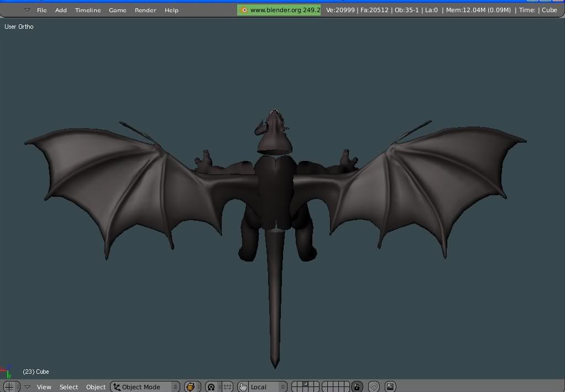Open the File menu

pyautogui.click(x=41, y=10)
